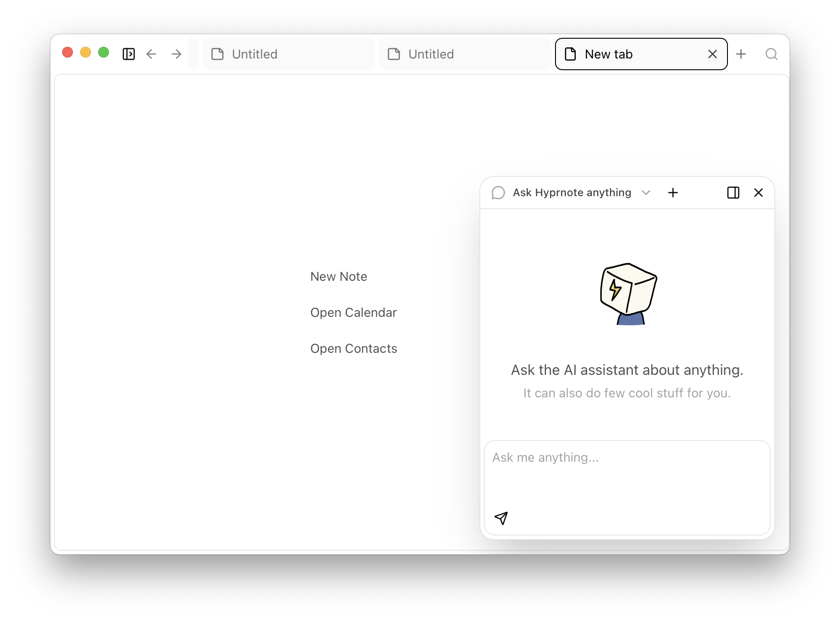This screenshot has height=621, width=840.
Task: Click Open Contacts
Action: point(353,348)
